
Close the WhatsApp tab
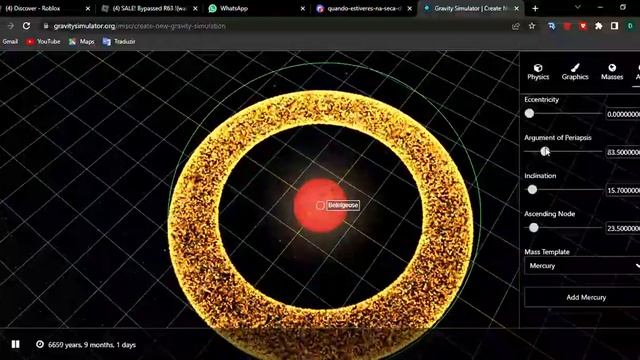click(302, 9)
